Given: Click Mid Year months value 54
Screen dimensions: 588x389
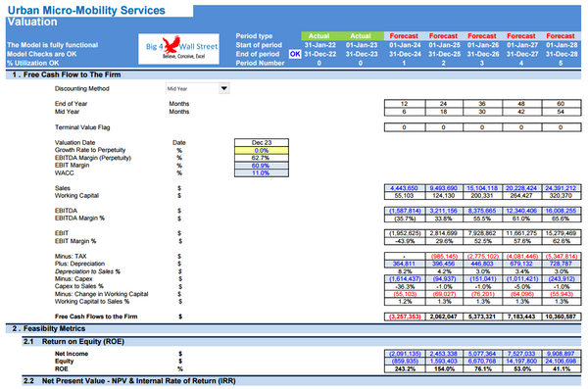Looking at the screenshot, I should pyautogui.click(x=561, y=112).
